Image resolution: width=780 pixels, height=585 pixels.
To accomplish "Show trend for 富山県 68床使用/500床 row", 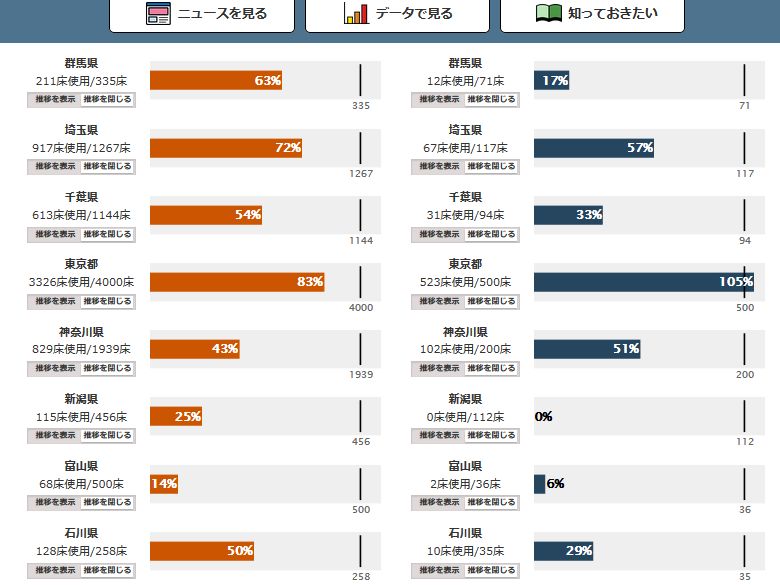I will pos(54,503).
